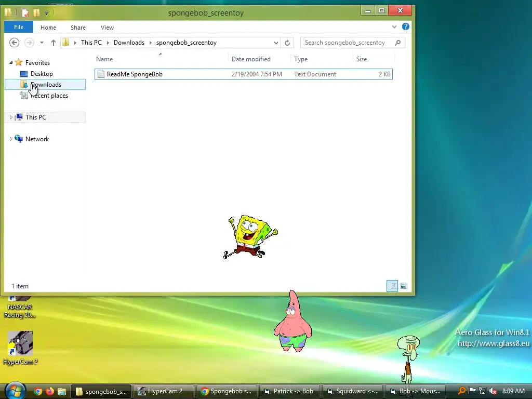Viewport: 532px width, 399px height.
Task: Launch Firefox from the taskbar quick launch
Action: coord(50,392)
